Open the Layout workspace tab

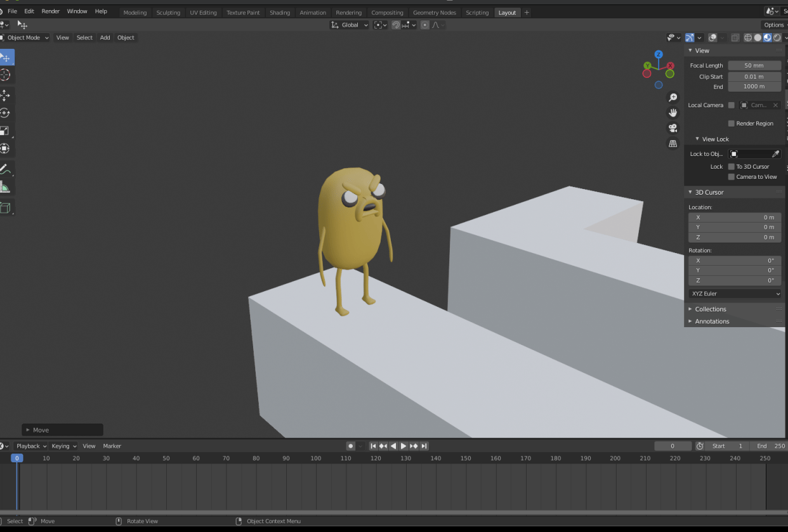point(507,12)
